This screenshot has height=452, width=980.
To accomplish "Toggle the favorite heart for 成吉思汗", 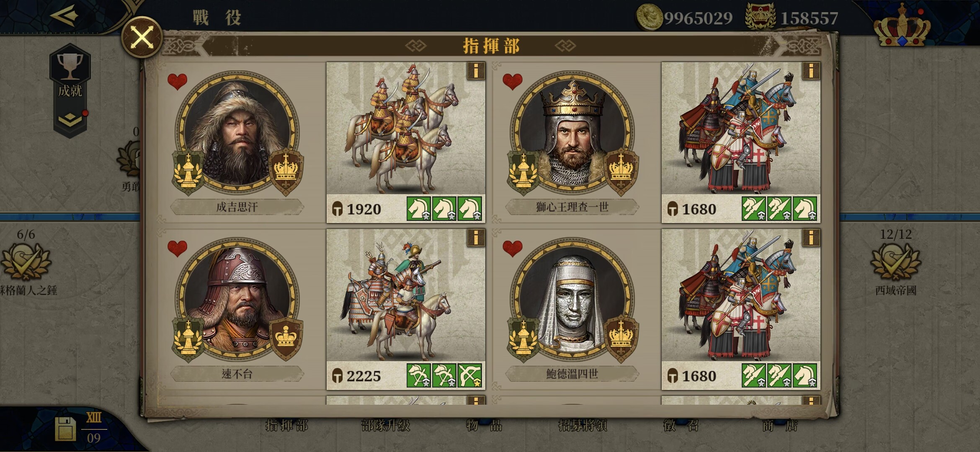I will coord(177,82).
